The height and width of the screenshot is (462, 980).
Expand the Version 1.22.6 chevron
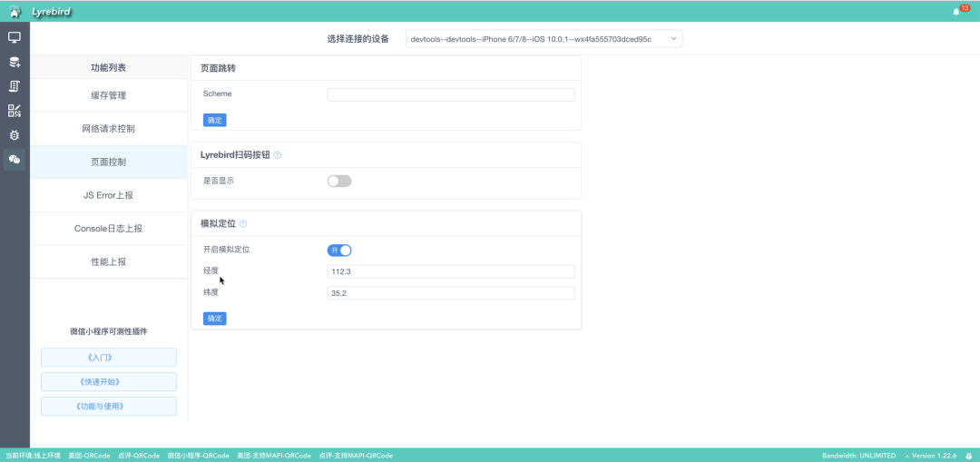click(906, 456)
